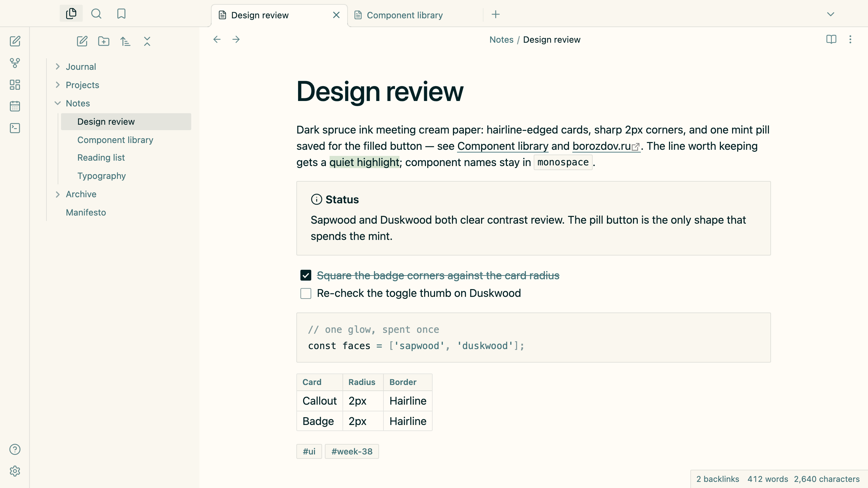Click the new folder icon
Viewport: 868px width, 488px height.
click(x=104, y=41)
